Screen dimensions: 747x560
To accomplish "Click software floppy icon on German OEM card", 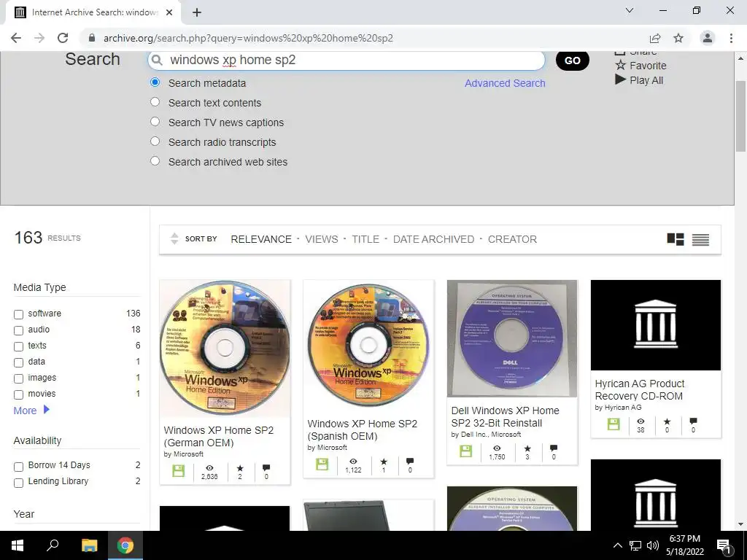I will [179, 472].
